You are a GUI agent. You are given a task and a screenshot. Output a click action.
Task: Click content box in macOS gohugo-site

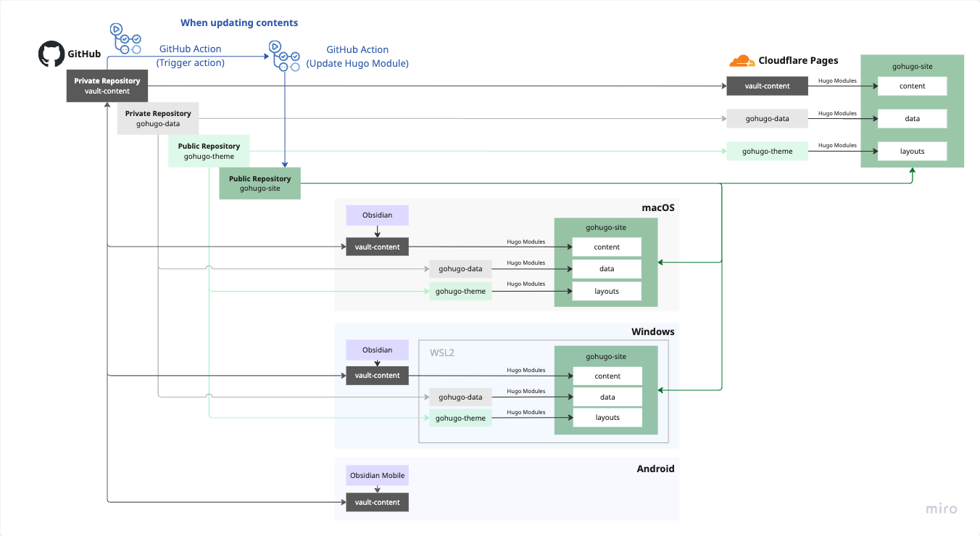(607, 247)
